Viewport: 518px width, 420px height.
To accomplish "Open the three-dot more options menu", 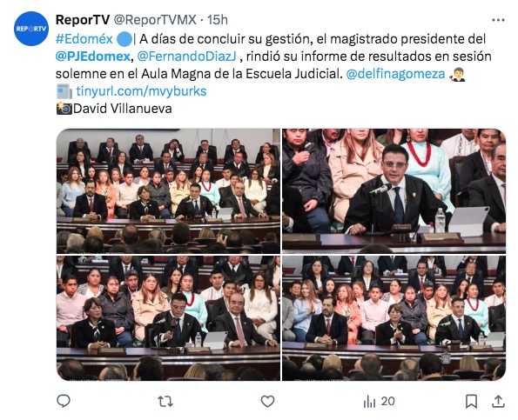I will coord(498,20).
